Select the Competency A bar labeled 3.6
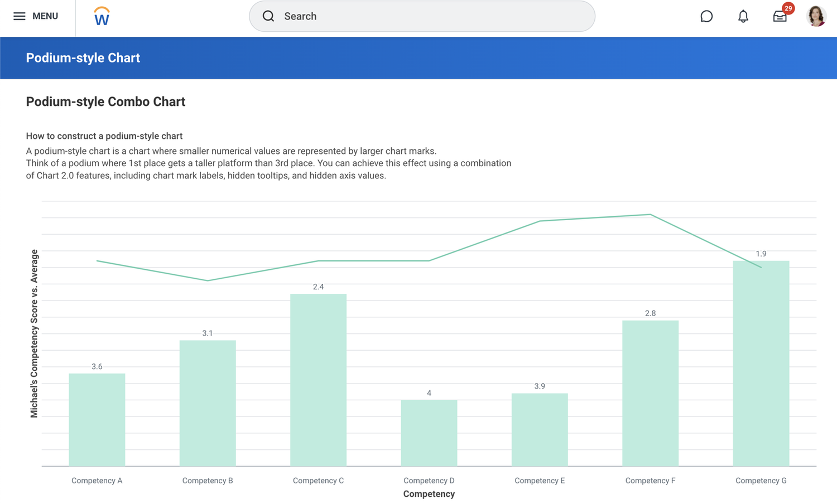 coord(97,418)
